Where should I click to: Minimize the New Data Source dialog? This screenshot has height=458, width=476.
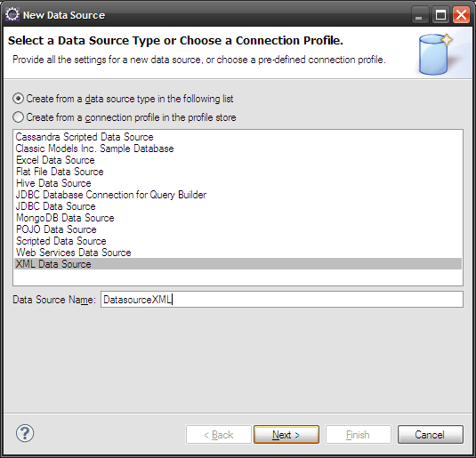click(419, 15)
